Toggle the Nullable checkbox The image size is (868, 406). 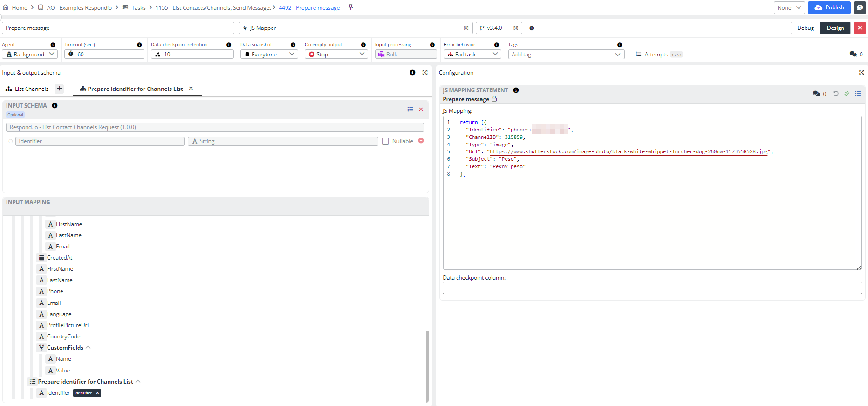point(385,141)
